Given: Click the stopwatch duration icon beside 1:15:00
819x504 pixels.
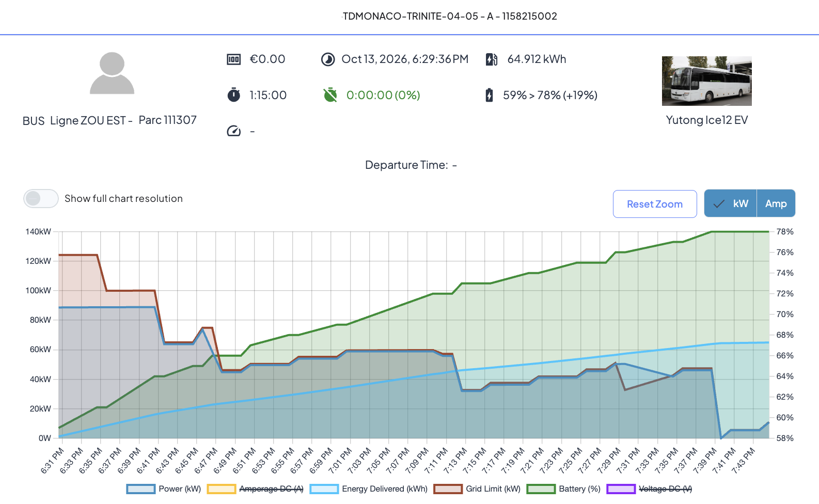Looking at the screenshot, I should (234, 95).
